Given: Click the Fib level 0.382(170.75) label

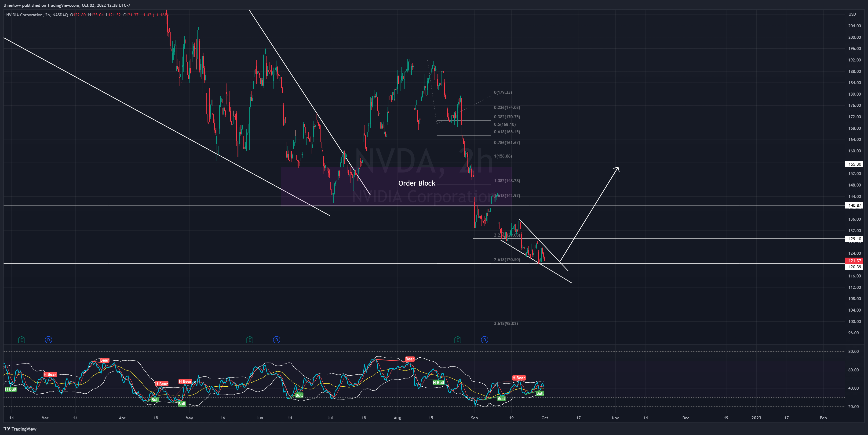Looking at the screenshot, I should tap(507, 117).
